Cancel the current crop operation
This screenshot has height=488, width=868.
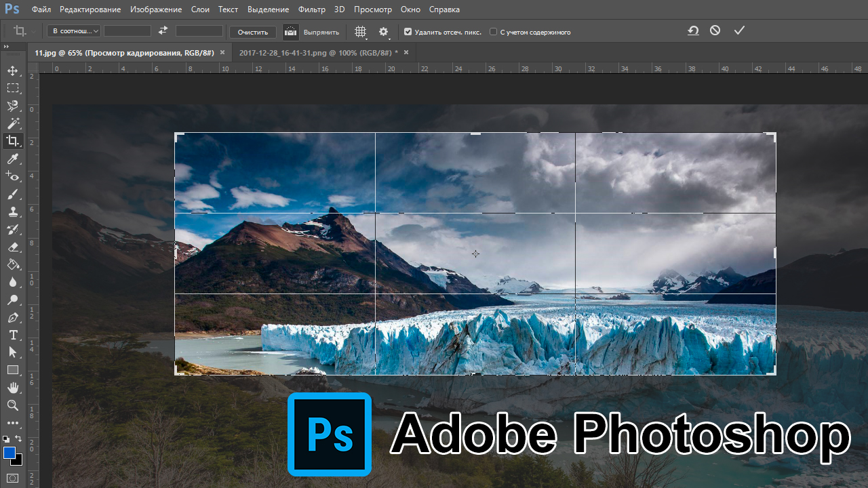tap(715, 30)
